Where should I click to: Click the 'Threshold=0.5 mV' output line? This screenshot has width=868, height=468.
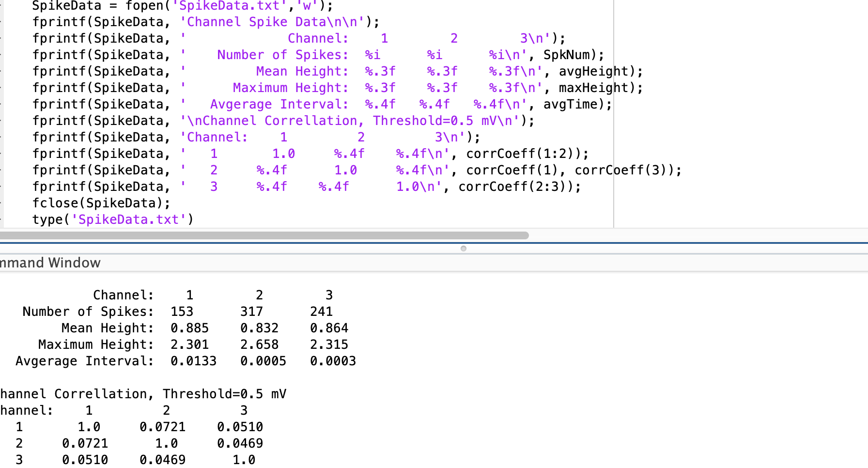pos(143,394)
